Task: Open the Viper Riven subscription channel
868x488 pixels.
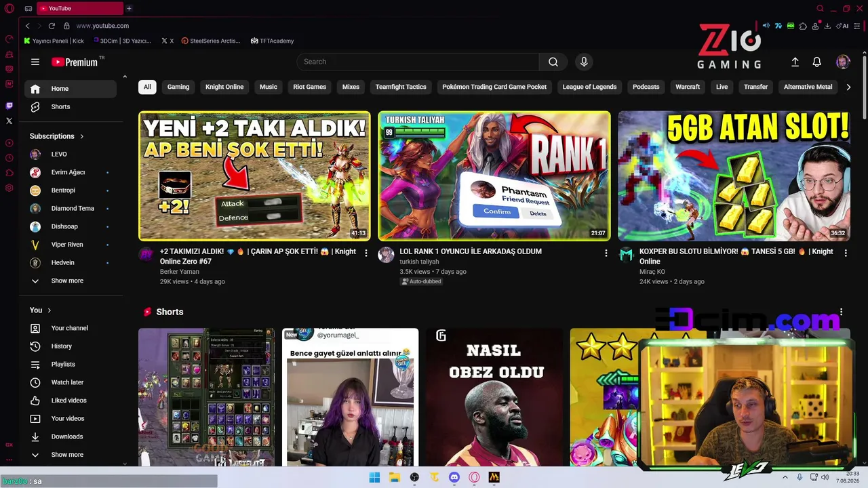Action: point(71,245)
